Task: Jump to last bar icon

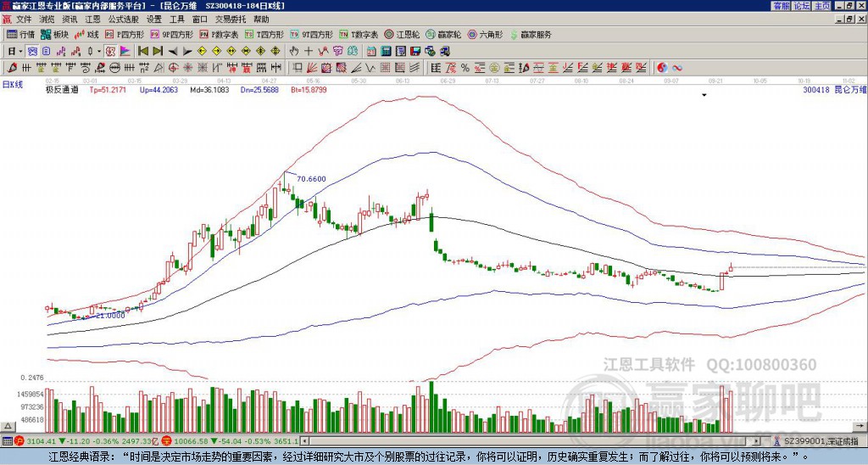Action: click(x=157, y=52)
